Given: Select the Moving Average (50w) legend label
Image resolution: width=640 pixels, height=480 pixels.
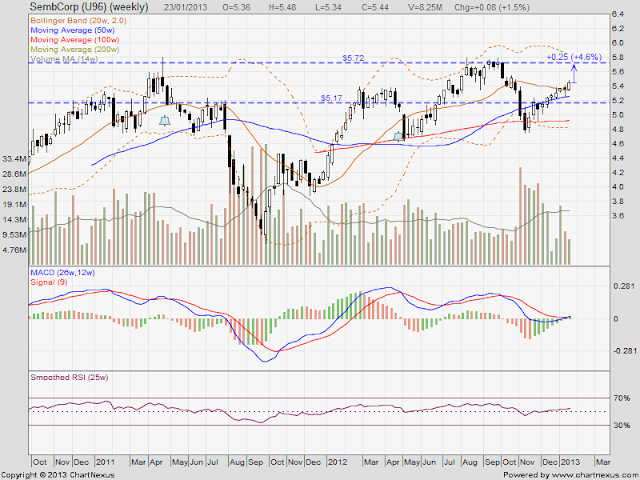Looking at the screenshot, I should click(x=73, y=30).
